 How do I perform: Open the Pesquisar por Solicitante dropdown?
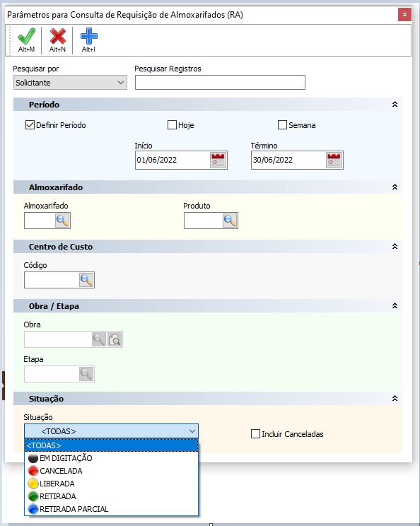[x=70, y=83]
